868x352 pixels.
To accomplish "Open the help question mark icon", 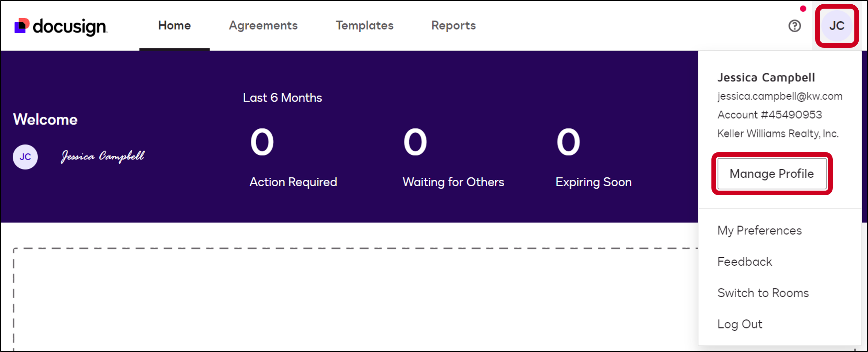I will coord(794,26).
